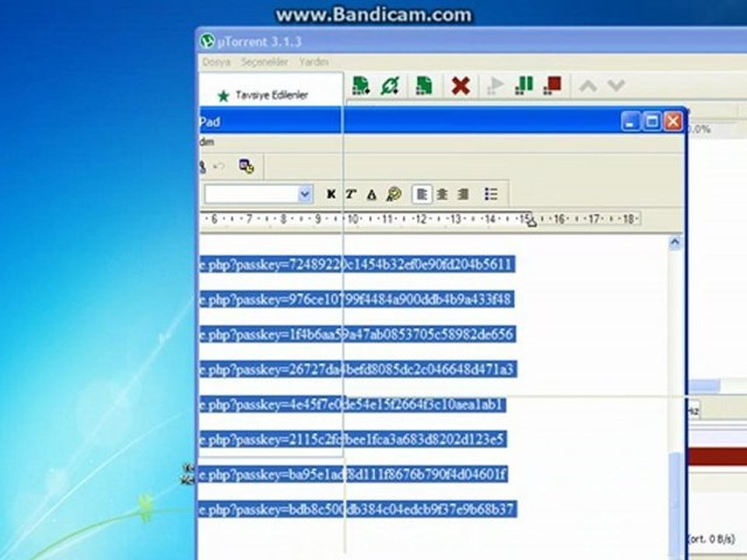This screenshot has height=560, width=747.
Task: Click the WordPad scrollbar up arrow
Action: pyautogui.click(x=675, y=243)
